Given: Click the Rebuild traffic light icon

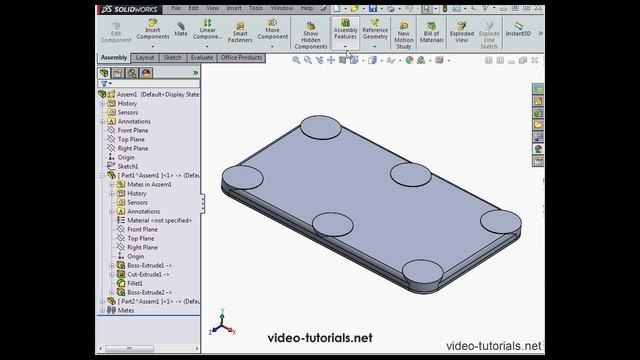Looking at the screenshot, I should (x=445, y=8).
